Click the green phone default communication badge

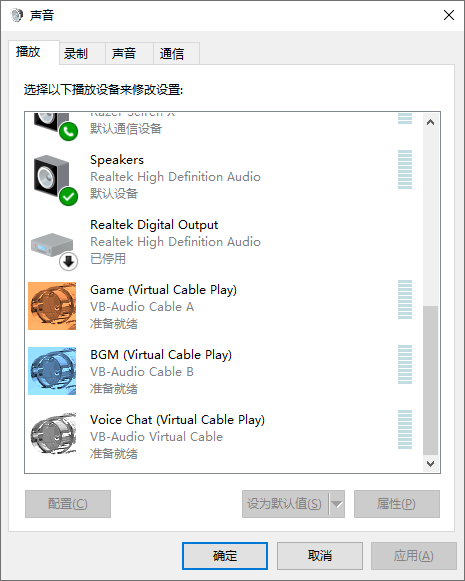(69, 131)
